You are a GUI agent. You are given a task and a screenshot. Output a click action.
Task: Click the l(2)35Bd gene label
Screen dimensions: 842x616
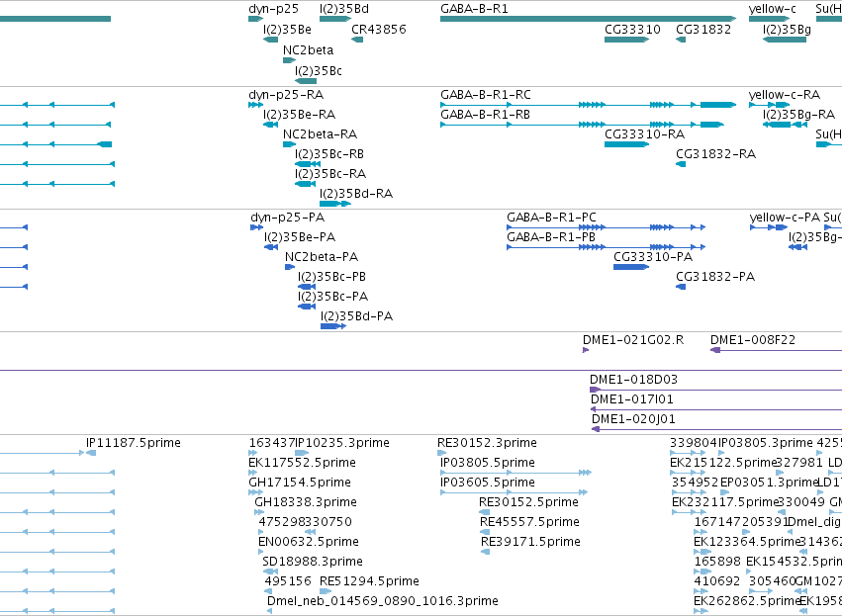(x=344, y=9)
